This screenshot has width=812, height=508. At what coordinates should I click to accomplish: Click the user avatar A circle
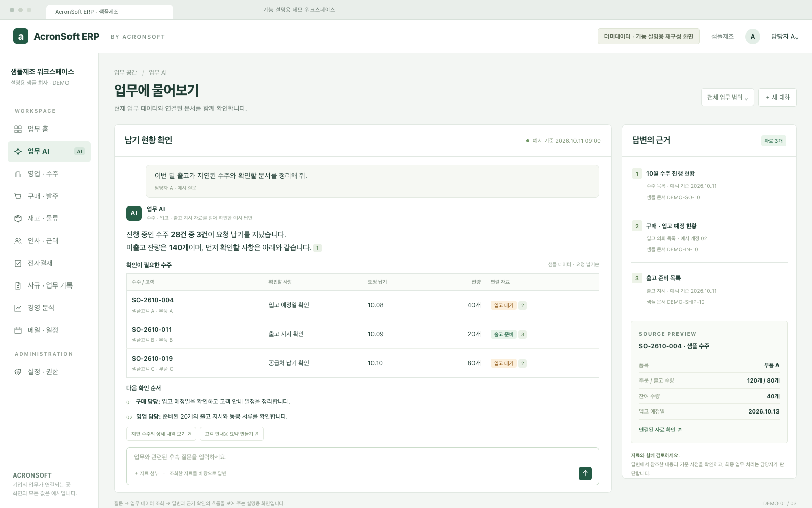point(753,37)
